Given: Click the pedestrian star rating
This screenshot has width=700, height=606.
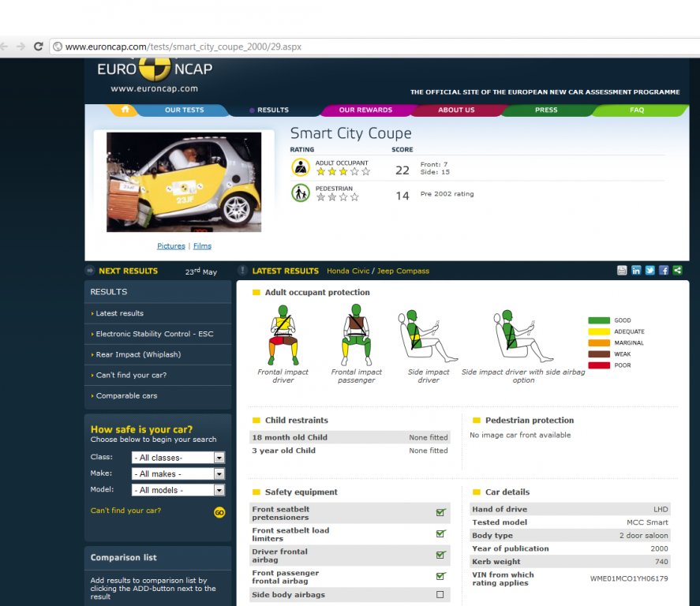Looking at the screenshot, I should pyautogui.click(x=337, y=196).
